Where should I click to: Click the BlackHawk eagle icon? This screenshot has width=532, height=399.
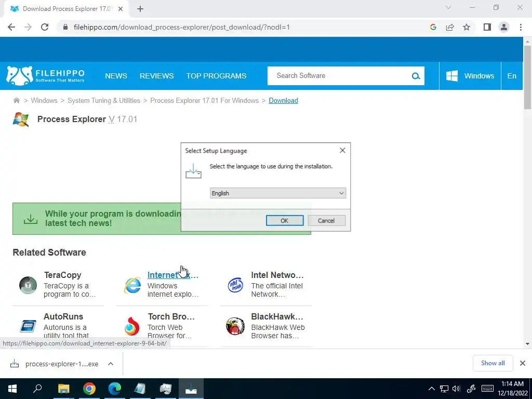[235, 326]
